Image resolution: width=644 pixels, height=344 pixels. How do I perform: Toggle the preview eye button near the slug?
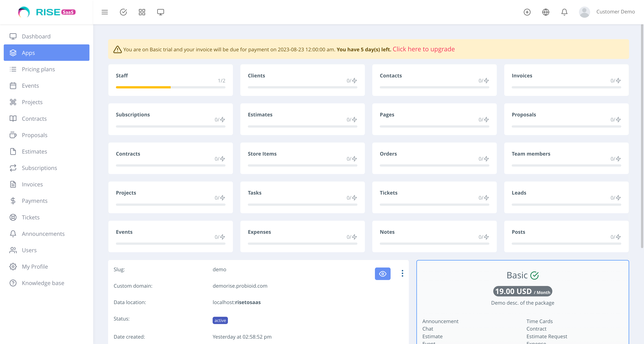[383, 274]
